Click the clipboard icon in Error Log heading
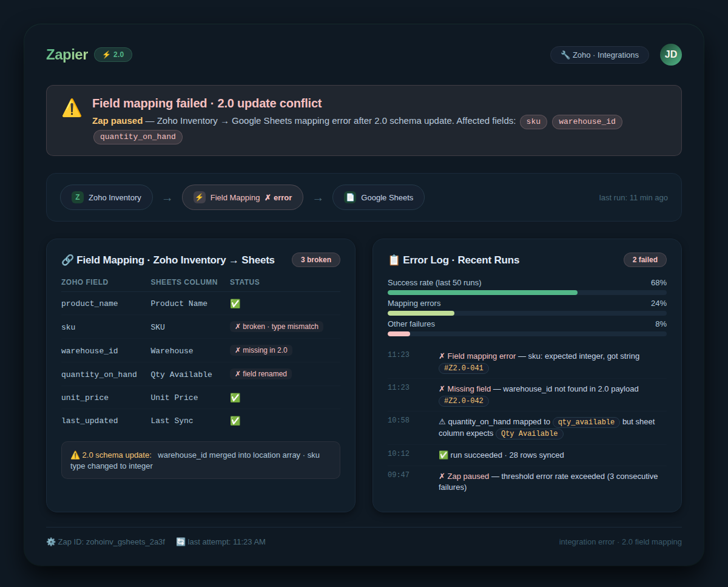This screenshot has width=728, height=587. point(394,260)
